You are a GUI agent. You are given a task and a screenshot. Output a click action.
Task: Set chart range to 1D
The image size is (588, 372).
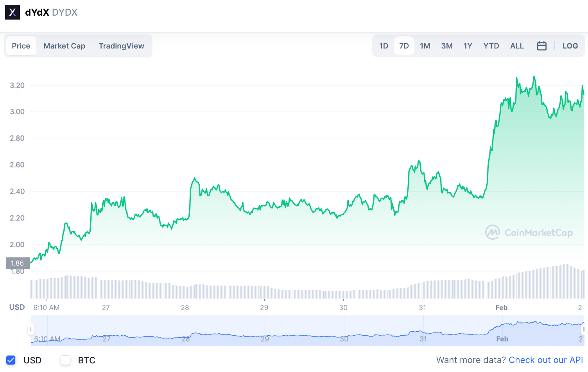click(384, 46)
